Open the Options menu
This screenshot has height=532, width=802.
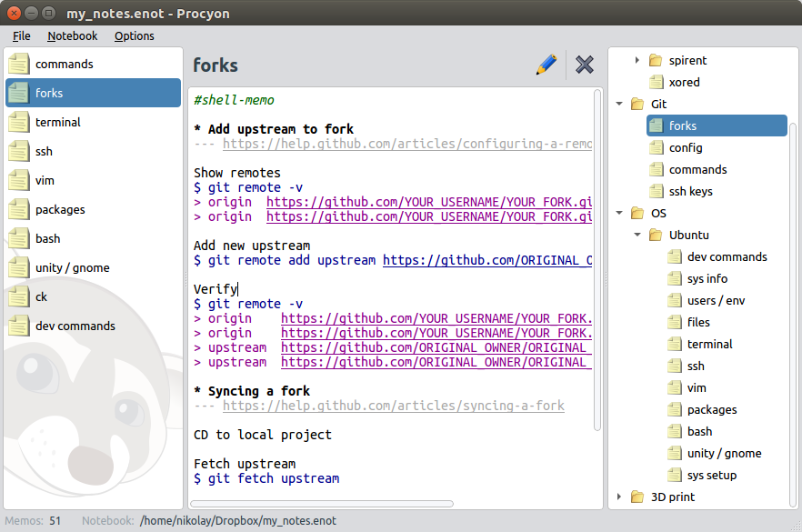click(134, 35)
